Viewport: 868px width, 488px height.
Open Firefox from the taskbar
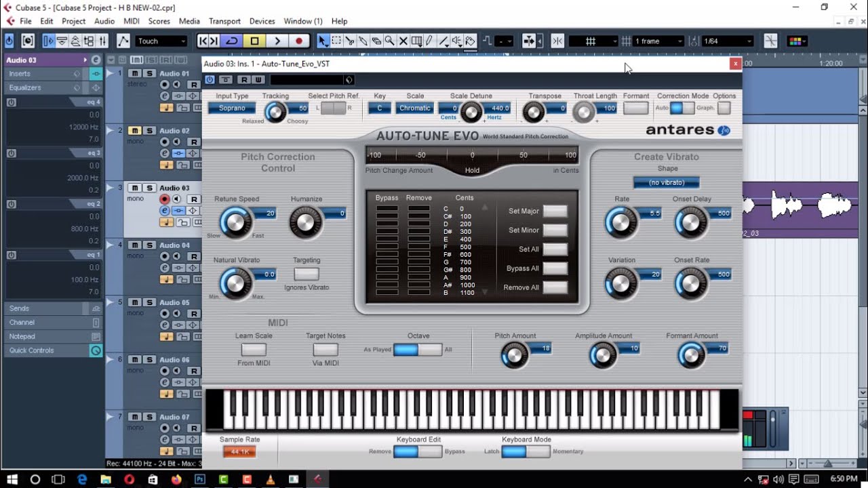tap(176, 479)
